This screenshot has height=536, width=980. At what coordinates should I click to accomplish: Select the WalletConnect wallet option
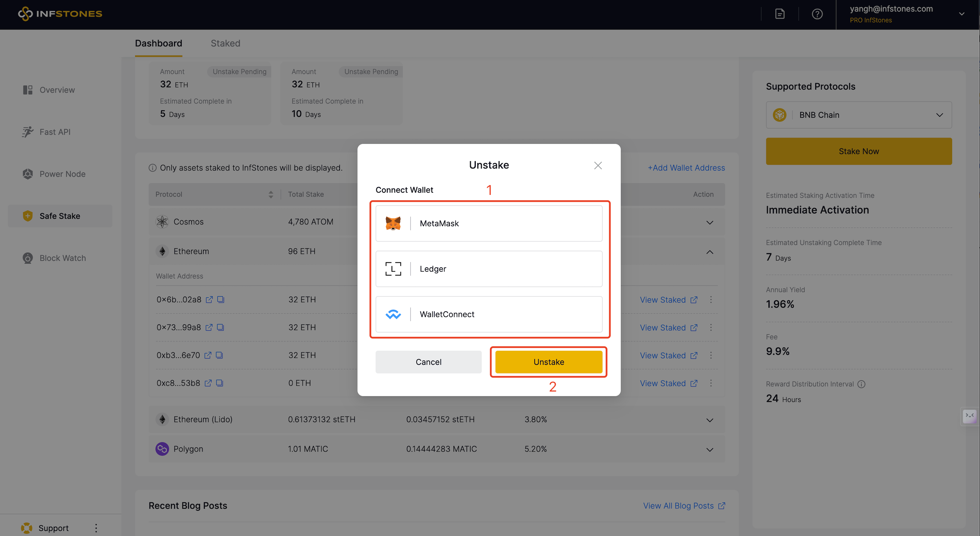tap(489, 314)
